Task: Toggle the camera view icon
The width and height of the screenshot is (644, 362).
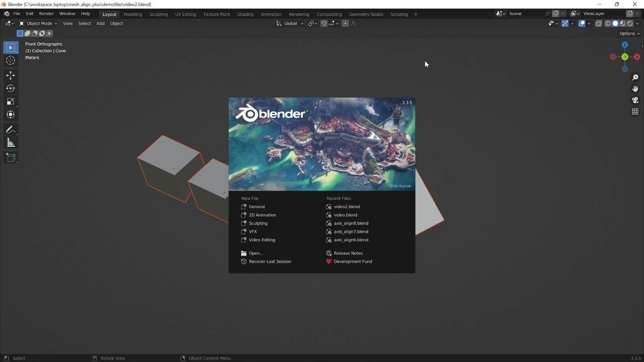Action: click(635, 100)
